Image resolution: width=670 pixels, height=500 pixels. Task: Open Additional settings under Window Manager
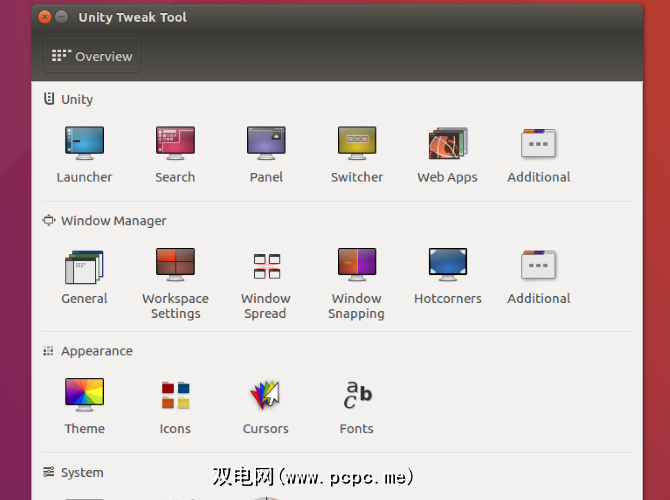click(538, 266)
